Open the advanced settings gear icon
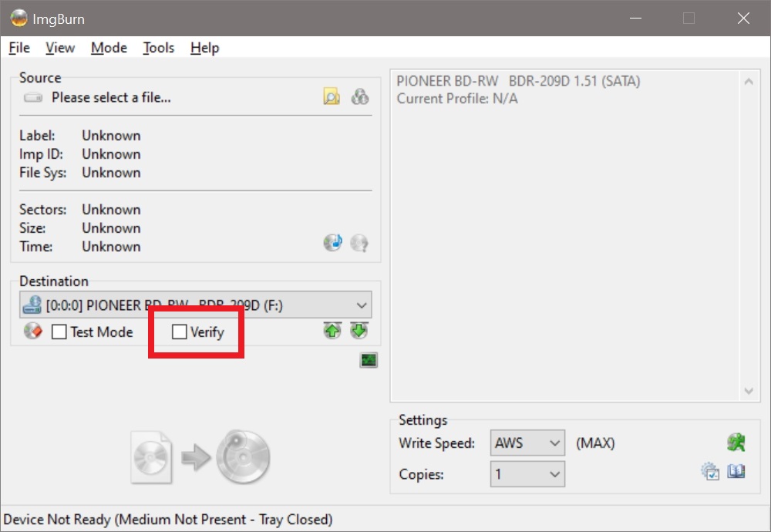Screen dimensions: 771x532 710,472
